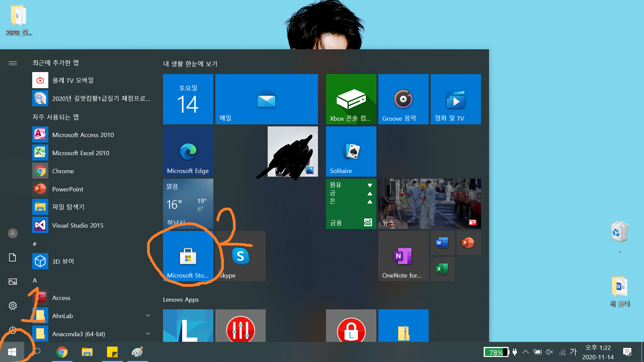
Task: Open Pictures from the Start sidebar
Action: point(13,282)
